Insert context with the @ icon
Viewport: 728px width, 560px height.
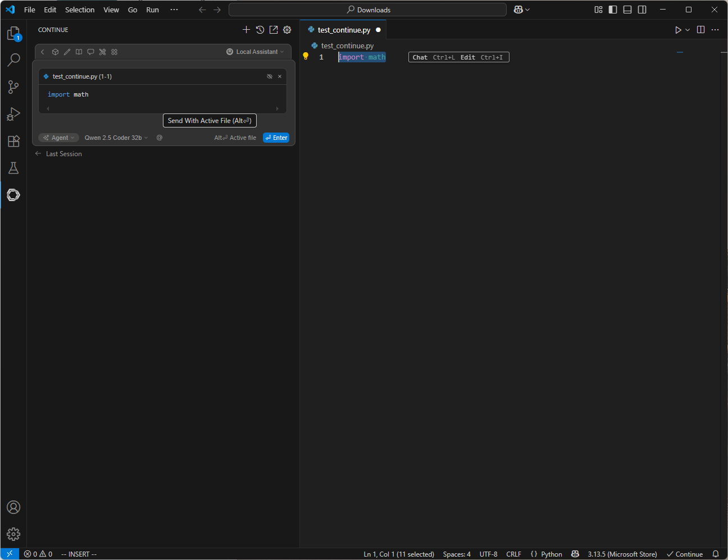pyautogui.click(x=160, y=138)
